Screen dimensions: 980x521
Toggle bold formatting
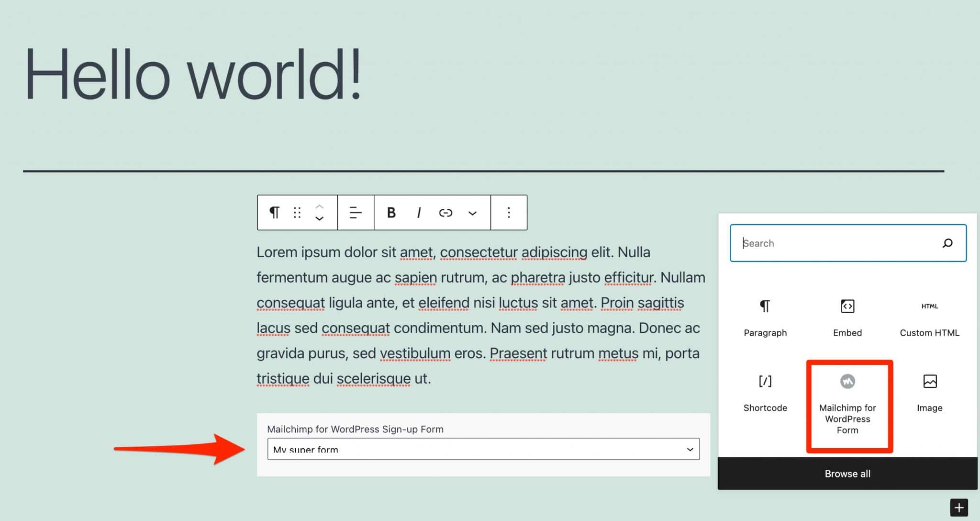(x=391, y=213)
